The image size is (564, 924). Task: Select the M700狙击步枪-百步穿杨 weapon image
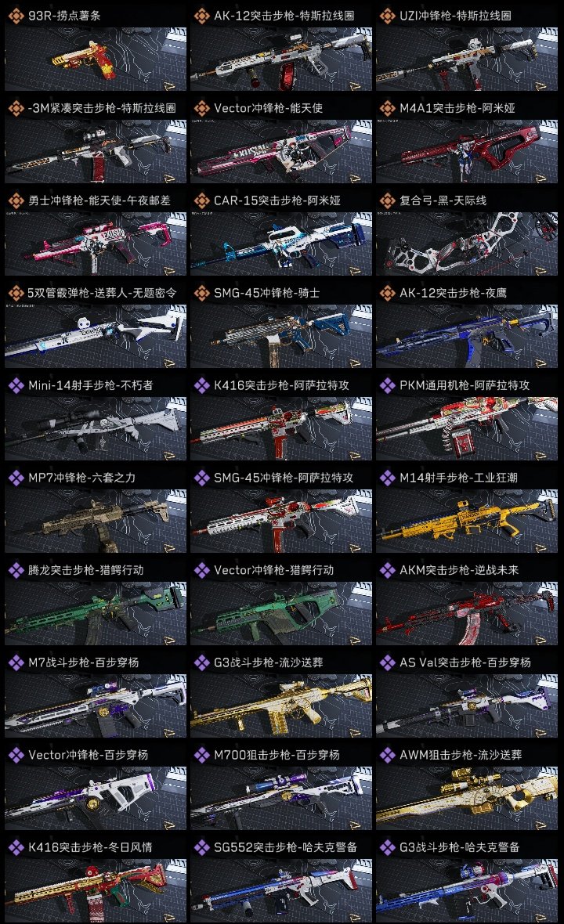click(281, 798)
